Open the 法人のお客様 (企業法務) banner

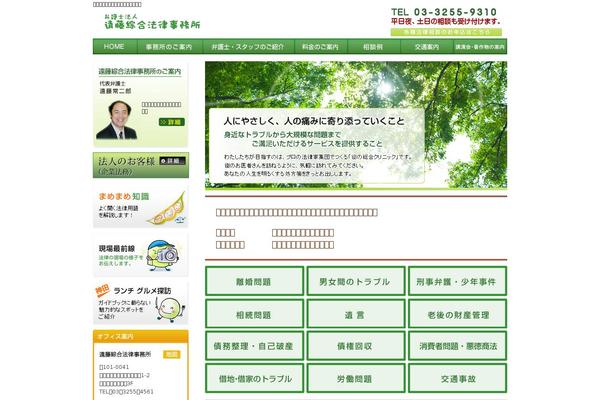(141, 165)
